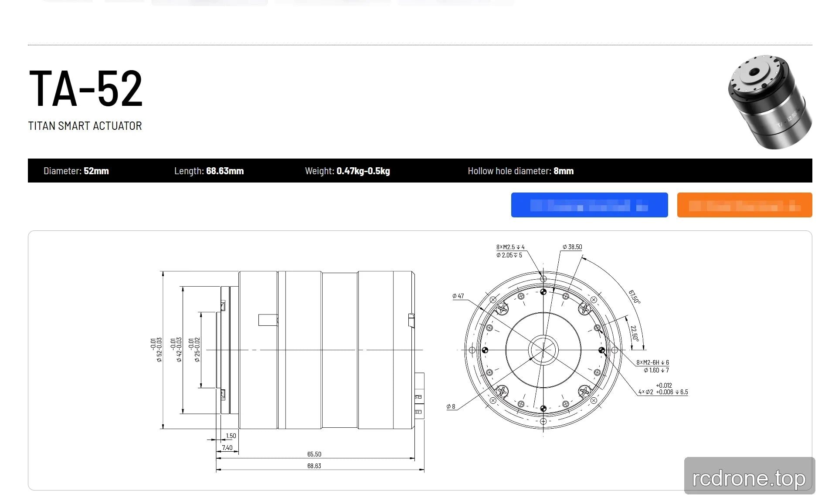Click the Length: 68.63mm spec
The image size is (825, 504).
pos(209,171)
